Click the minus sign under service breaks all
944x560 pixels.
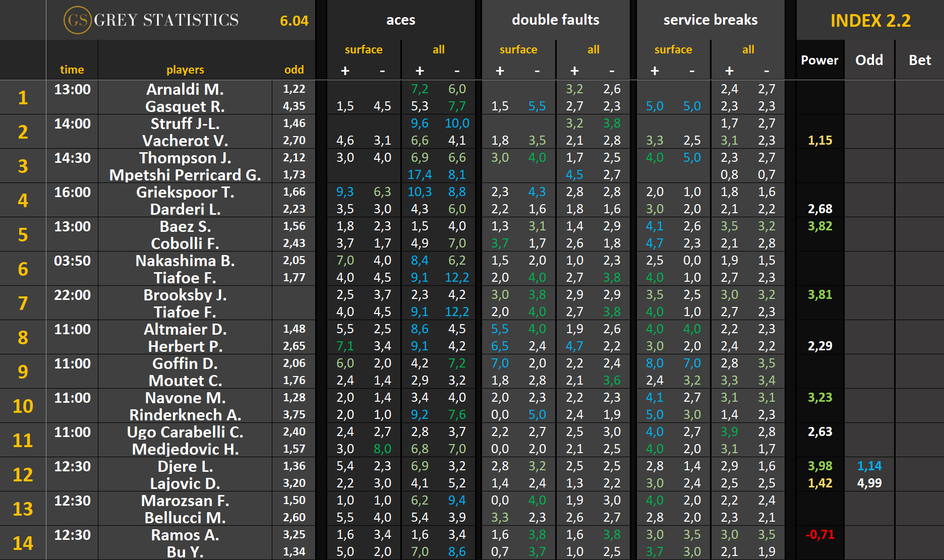click(x=766, y=71)
